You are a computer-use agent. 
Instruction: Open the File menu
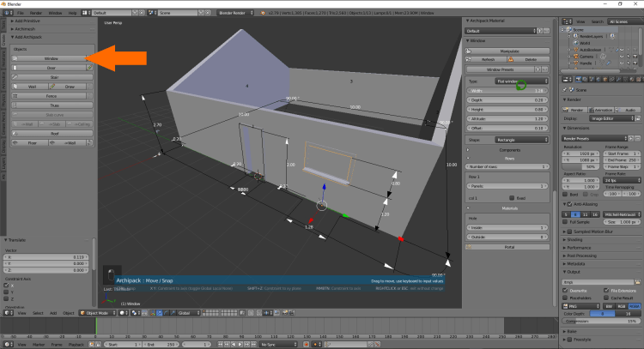(x=21, y=14)
